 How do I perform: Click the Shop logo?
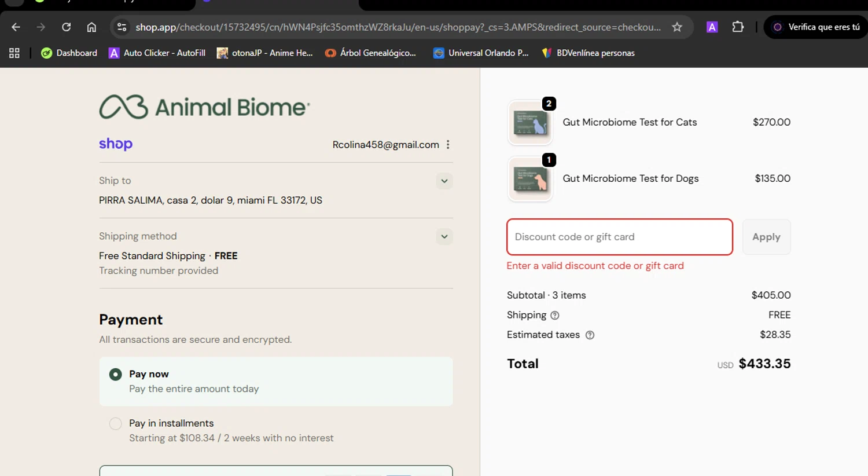point(116,144)
